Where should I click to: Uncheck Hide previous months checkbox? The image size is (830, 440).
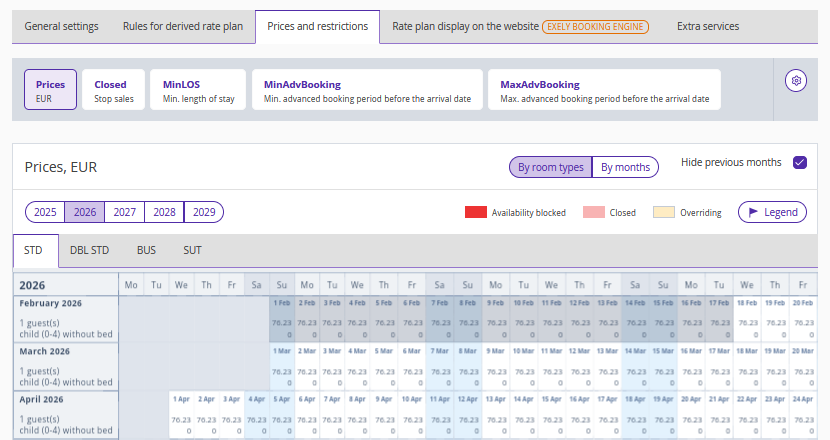tap(799, 163)
